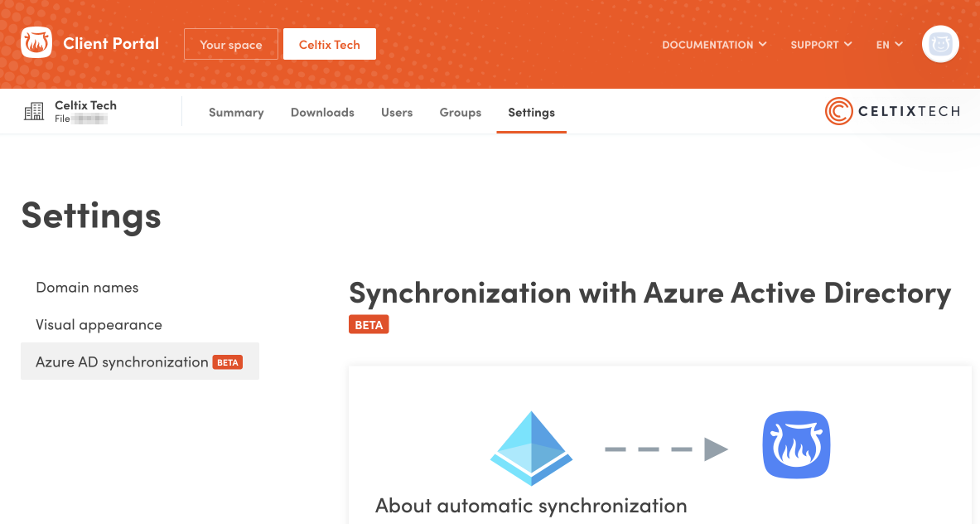Open the user avatar profile menu
980x524 pixels.
click(940, 44)
